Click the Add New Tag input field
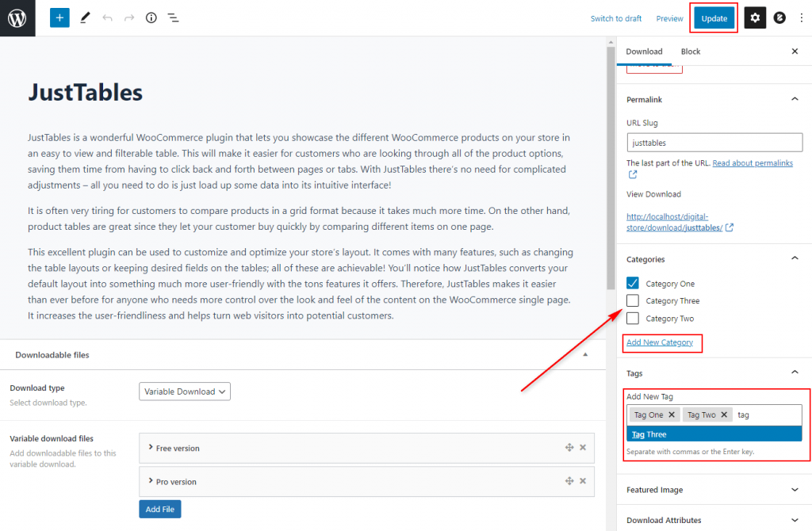The width and height of the screenshot is (812, 531). 768,414
